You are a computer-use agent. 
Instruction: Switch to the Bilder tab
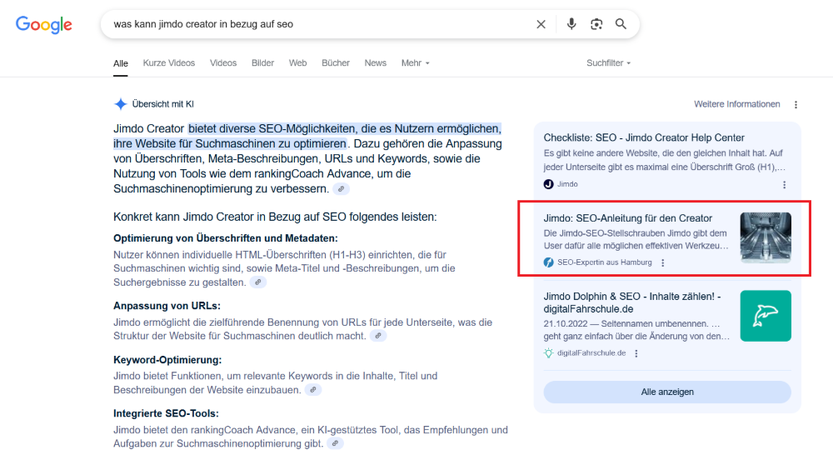pyautogui.click(x=262, y=63)
